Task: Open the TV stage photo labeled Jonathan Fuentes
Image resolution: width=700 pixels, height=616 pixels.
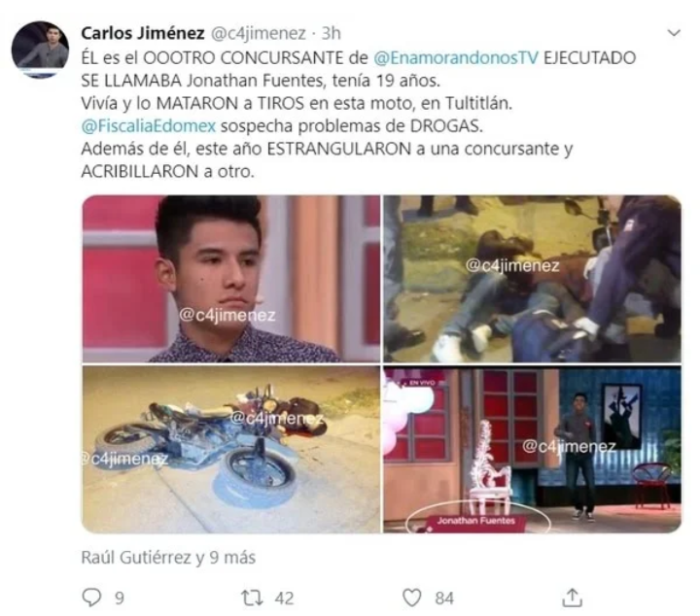Action: coord(532,449)
